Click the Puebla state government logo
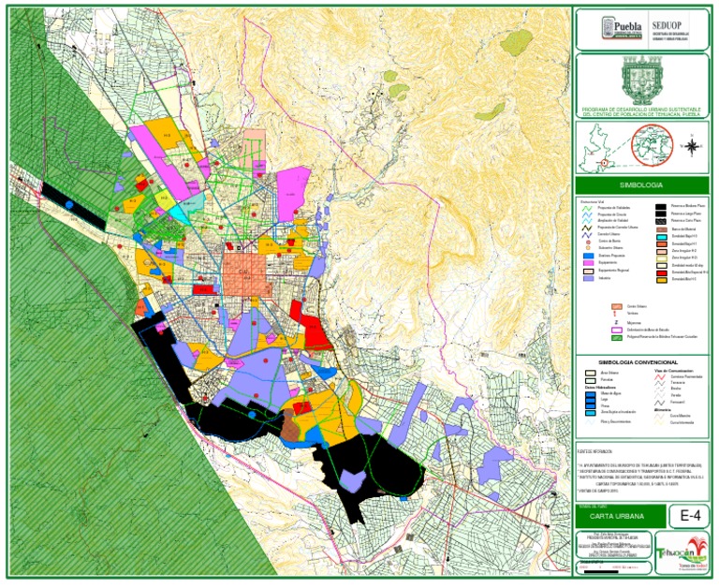Image resolution: width=719 pixels, height=588 pixels. point(623,28)
